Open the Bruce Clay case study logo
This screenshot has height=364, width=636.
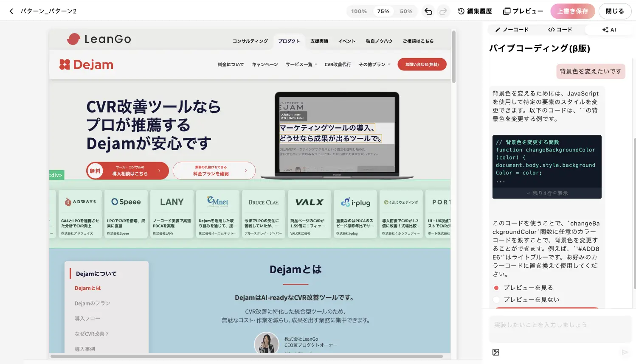(x=264, y=202)
